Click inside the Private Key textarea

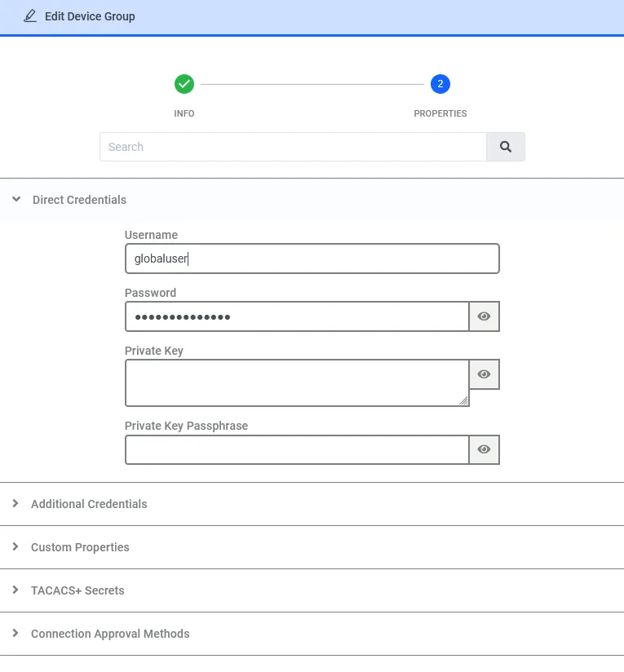pos(297,382)
